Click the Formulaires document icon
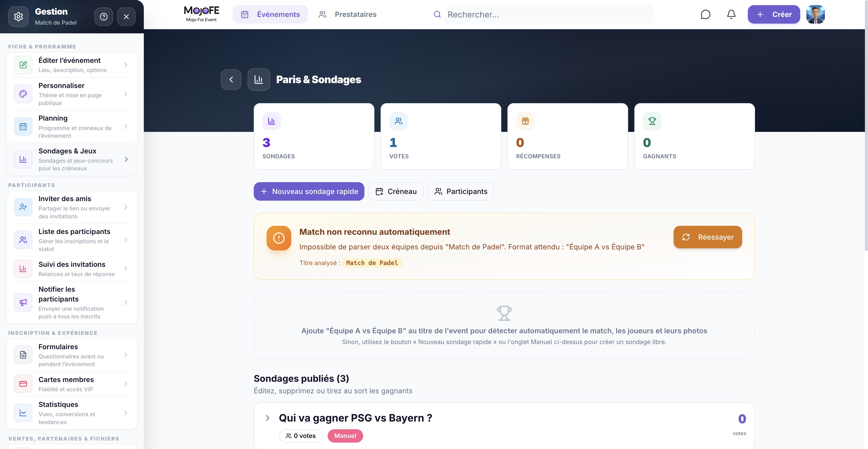This screenshot has width=868, height=449. click(x=23, y=355)
